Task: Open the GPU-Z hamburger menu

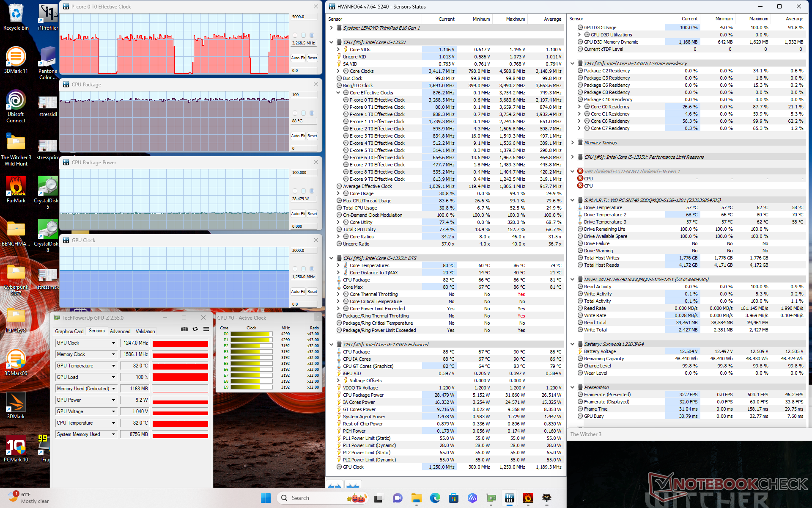Action: (206, 329)
